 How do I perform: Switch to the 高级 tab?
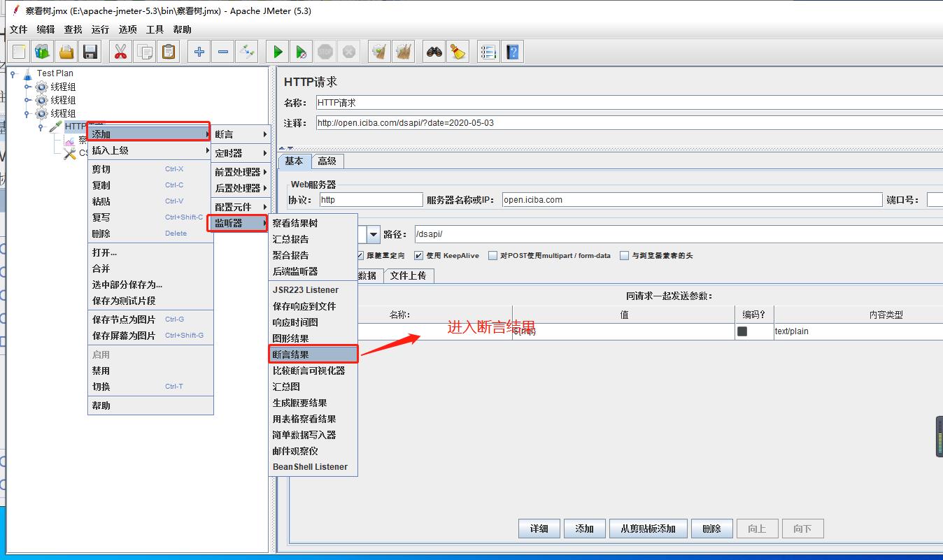point(327,161)
